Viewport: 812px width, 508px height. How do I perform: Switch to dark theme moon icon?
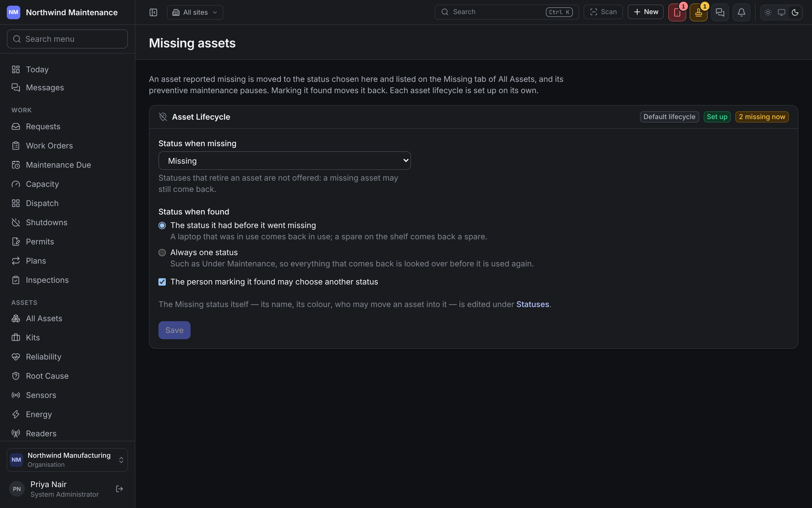click(x=795, y=12)
